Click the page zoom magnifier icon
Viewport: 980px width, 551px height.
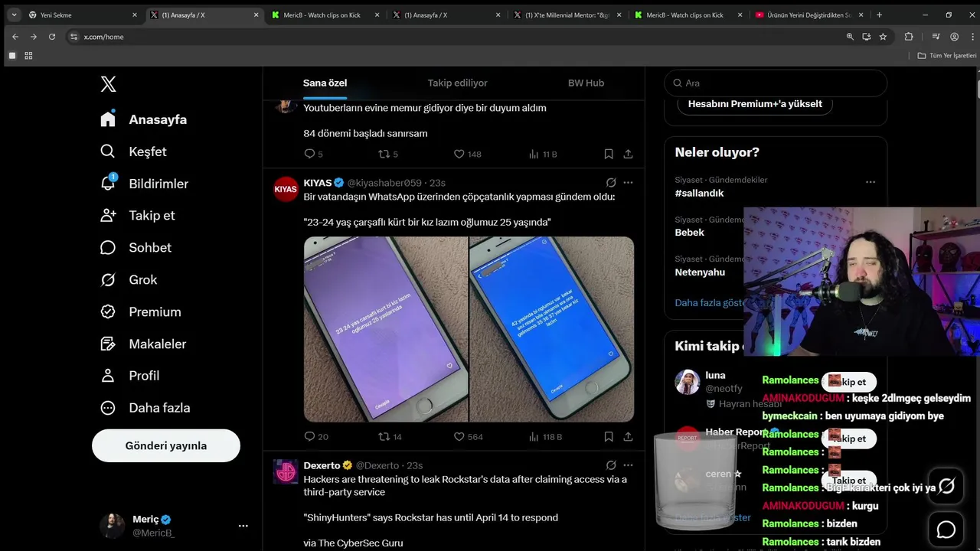pyautogui.click(x=849, y=37)
